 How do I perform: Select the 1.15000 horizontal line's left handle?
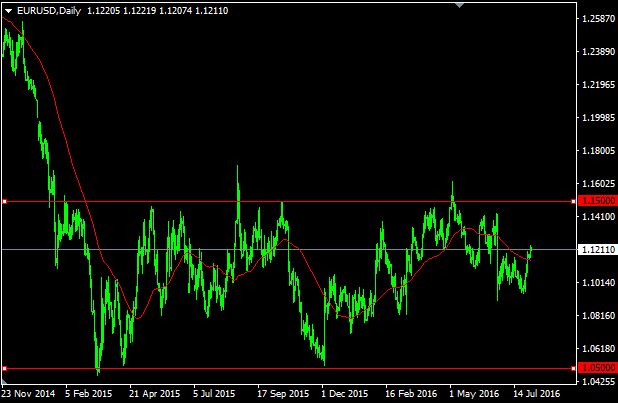click(x=4, y=202)
